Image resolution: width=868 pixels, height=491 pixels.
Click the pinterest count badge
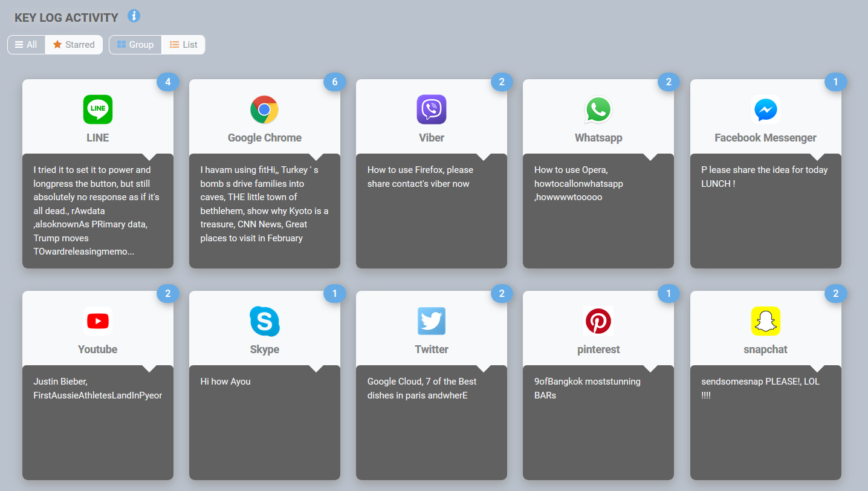[669, 293]
